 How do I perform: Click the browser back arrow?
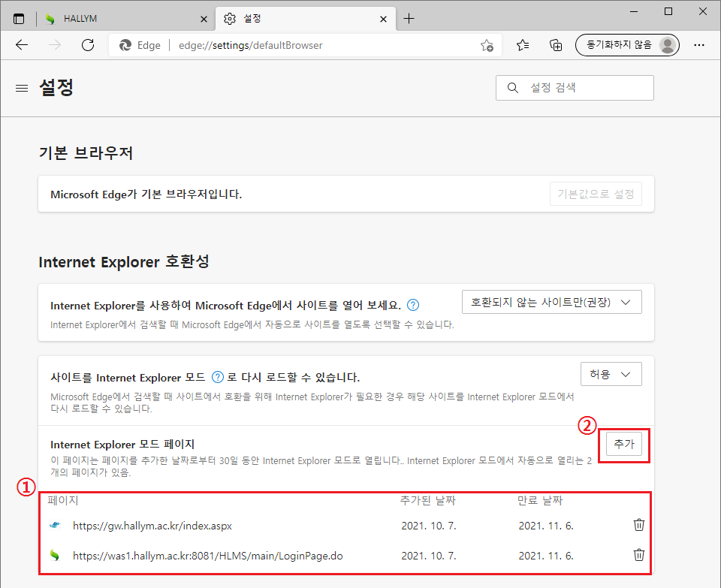point(22,45)
